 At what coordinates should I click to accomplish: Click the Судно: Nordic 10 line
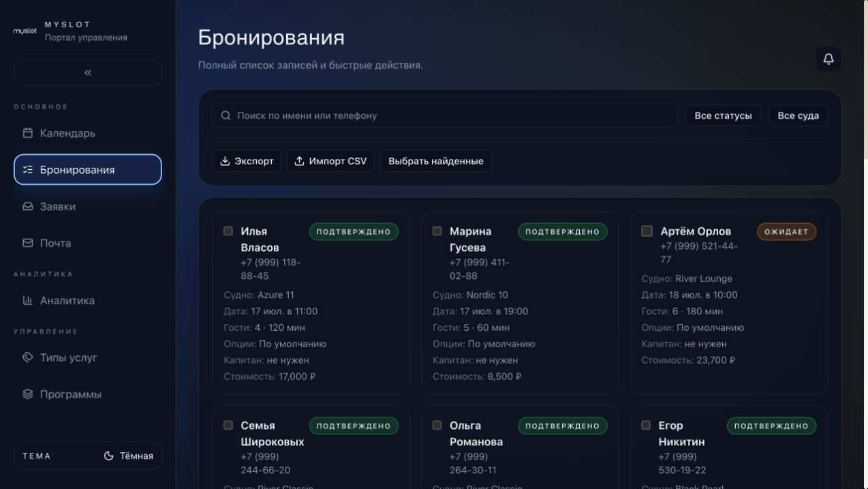[x=471, y=295]
